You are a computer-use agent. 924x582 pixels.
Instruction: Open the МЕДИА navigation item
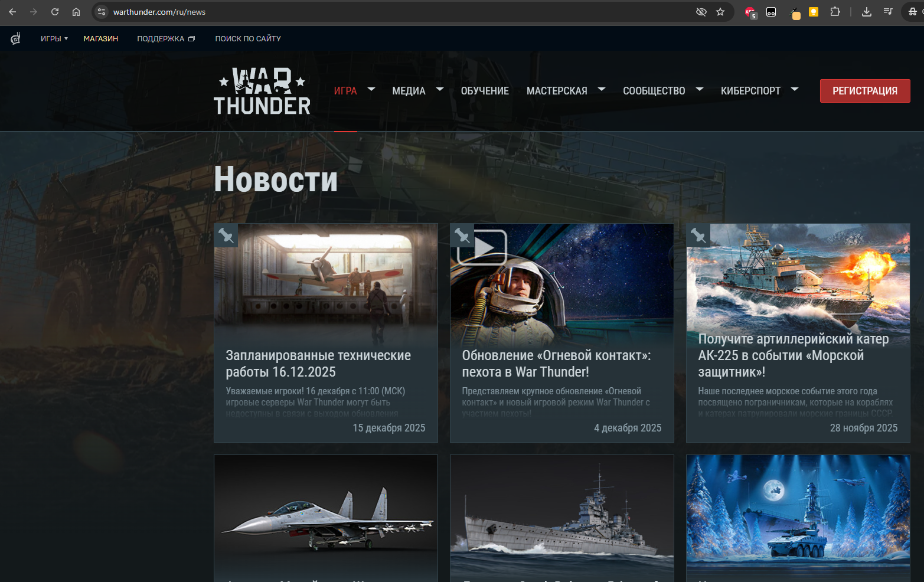point(409,91)
